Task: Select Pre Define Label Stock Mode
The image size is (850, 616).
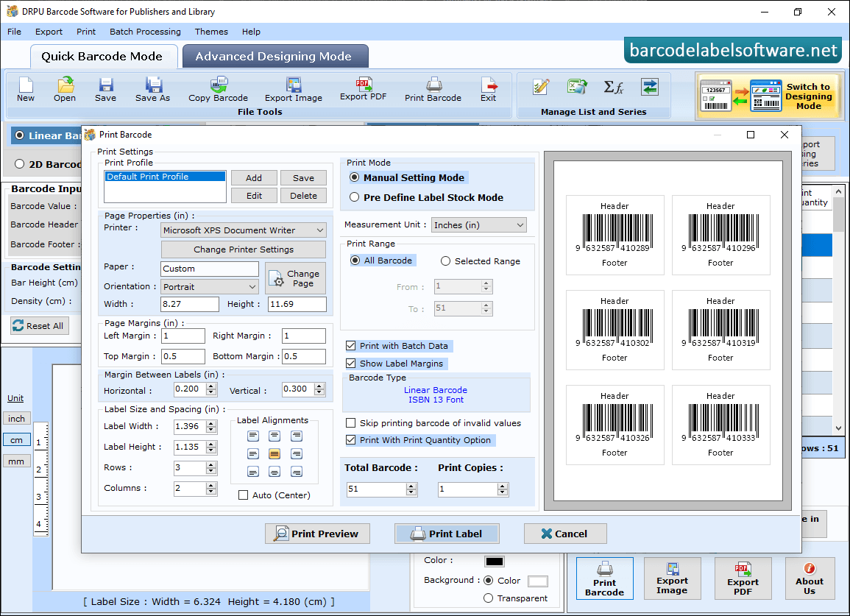Action: [355, 197]
